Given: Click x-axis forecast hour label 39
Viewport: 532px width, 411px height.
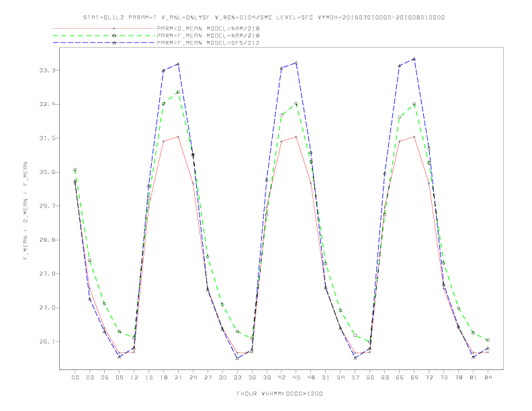Looking at the screenshot, I should pos(267,377).
